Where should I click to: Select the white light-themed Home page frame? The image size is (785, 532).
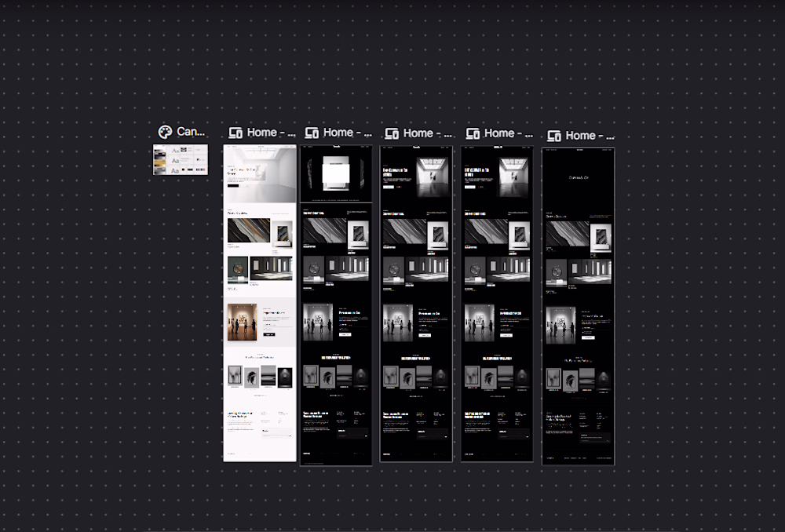point(260,304)
